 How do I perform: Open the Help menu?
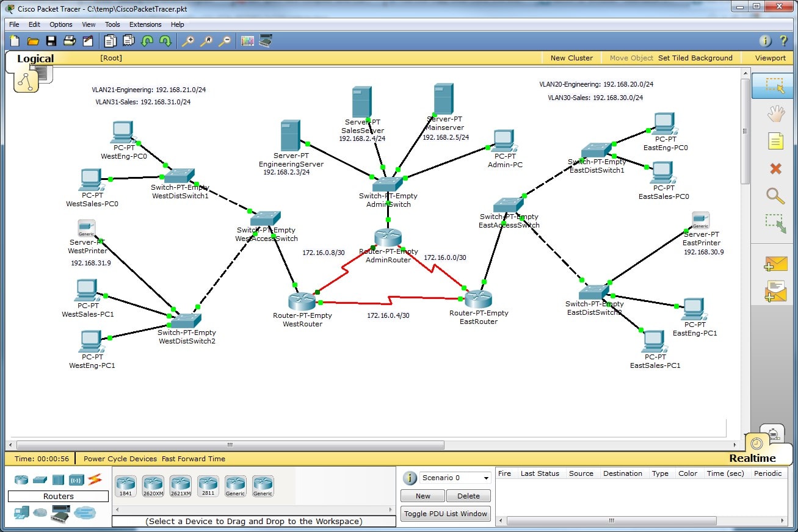click(178, 24)
